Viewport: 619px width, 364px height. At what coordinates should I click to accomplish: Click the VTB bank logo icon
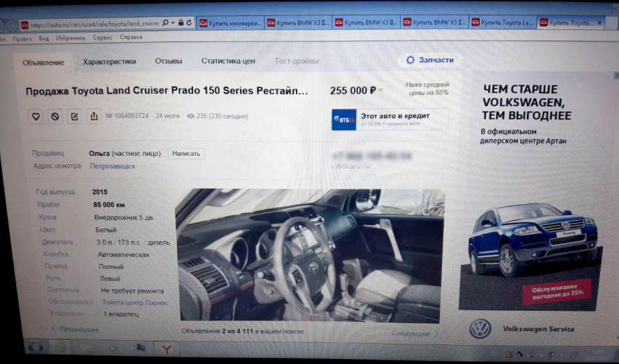(x=344, y=119)
